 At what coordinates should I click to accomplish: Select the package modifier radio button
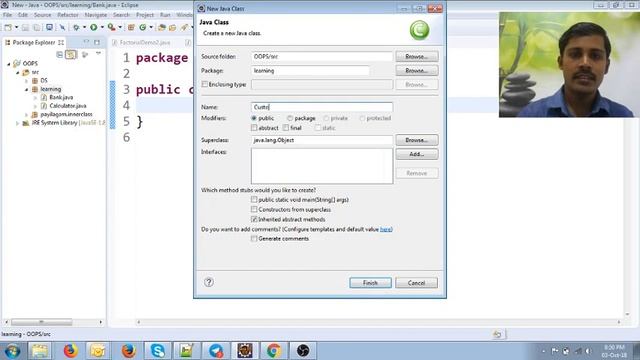tap(290, 118)
